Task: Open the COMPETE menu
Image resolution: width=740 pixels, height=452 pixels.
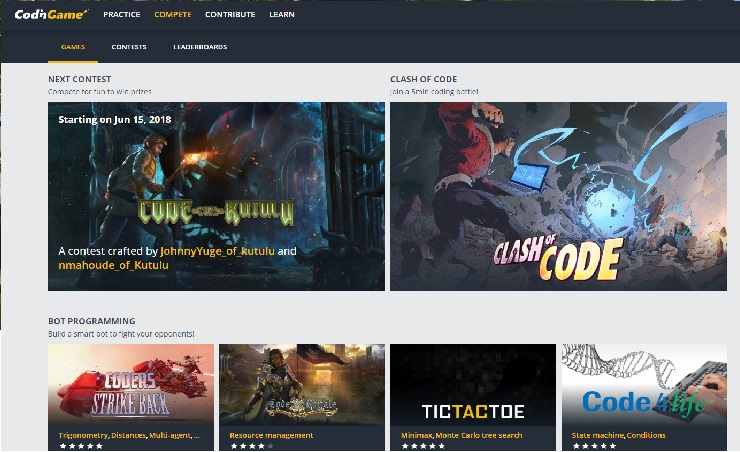Action: [x=173, y=15]
